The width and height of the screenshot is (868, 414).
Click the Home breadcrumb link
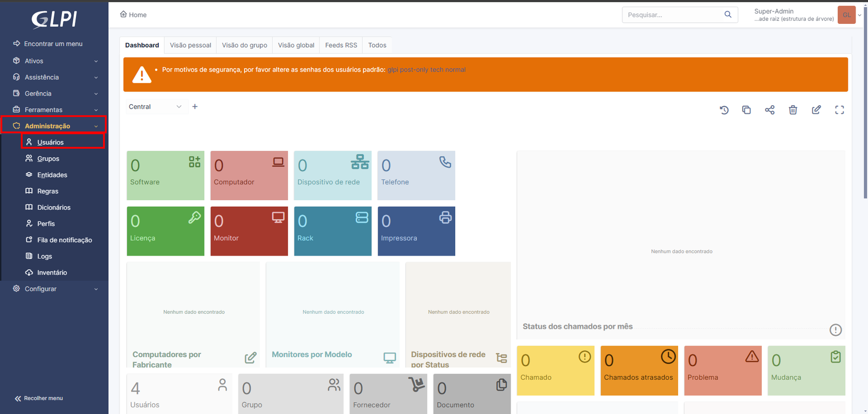pyautogui.click(x=133, y=15)
